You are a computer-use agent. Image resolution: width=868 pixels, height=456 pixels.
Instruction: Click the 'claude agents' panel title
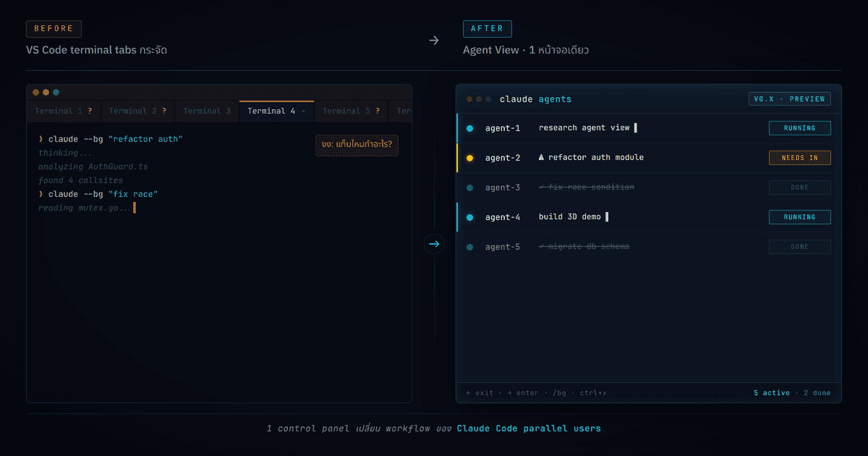[535, 99]
